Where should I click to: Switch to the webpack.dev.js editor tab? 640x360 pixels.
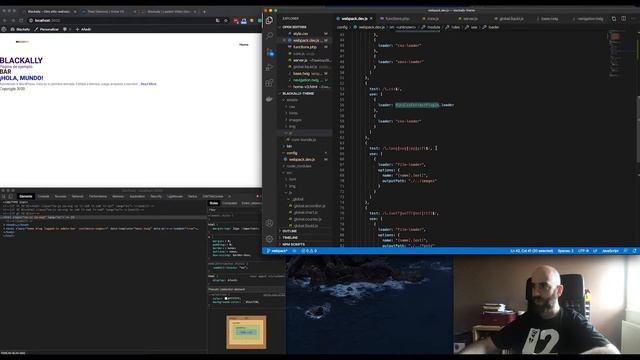(354, 19)
